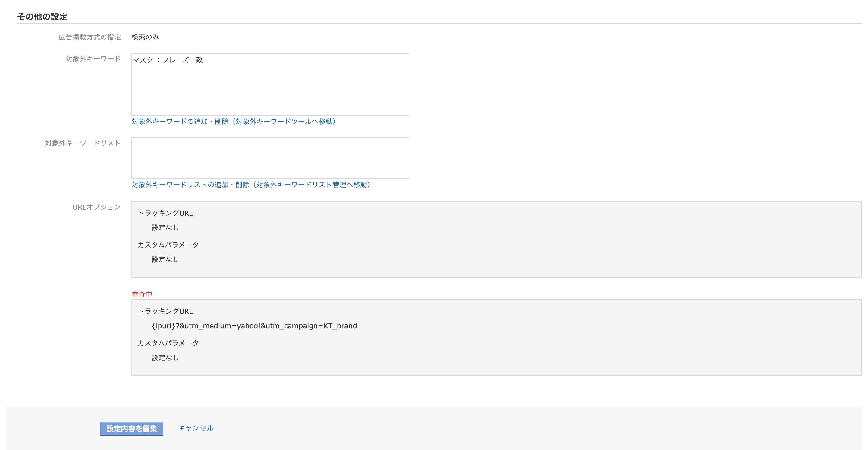Click the キャンセル link

click(196, 428)
